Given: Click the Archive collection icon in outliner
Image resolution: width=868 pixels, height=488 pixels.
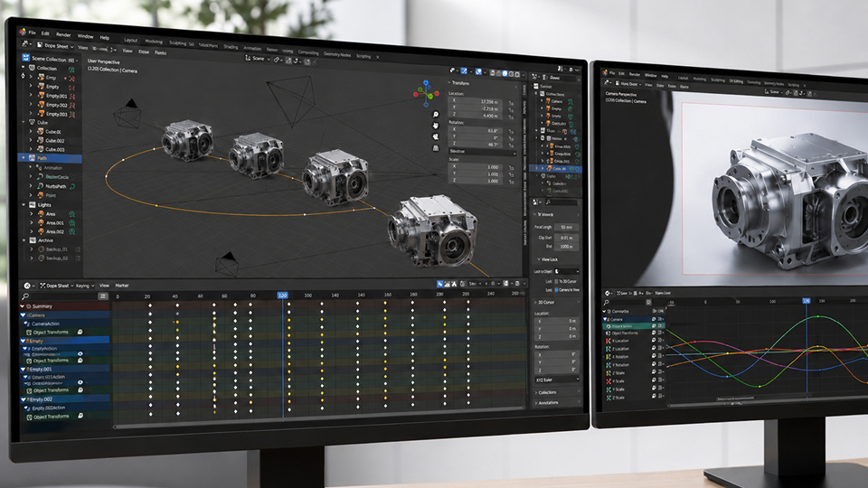Looking at the screenshot, I should coord(33,240).
